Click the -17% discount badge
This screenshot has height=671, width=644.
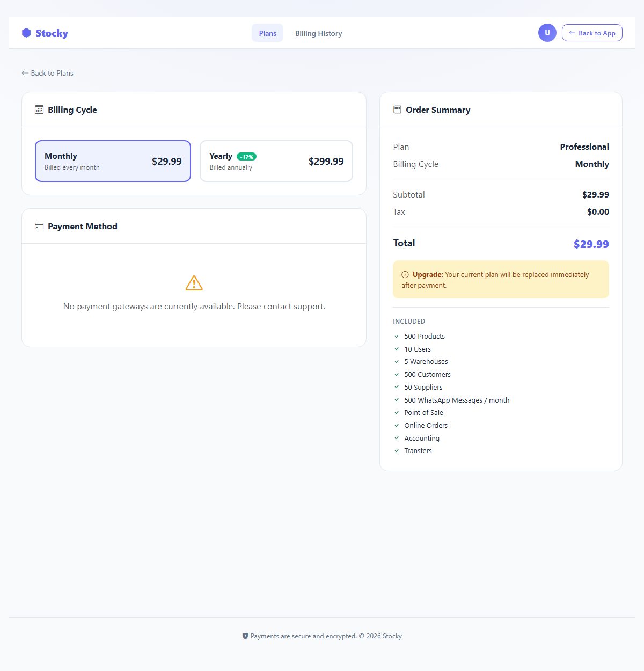(246, 157)
